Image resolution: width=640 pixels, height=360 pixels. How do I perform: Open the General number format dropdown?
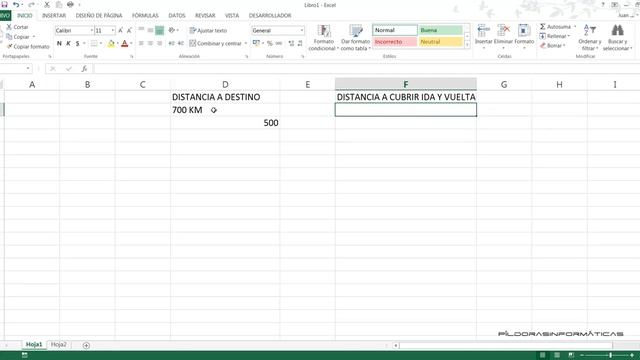tap(302, 31)
